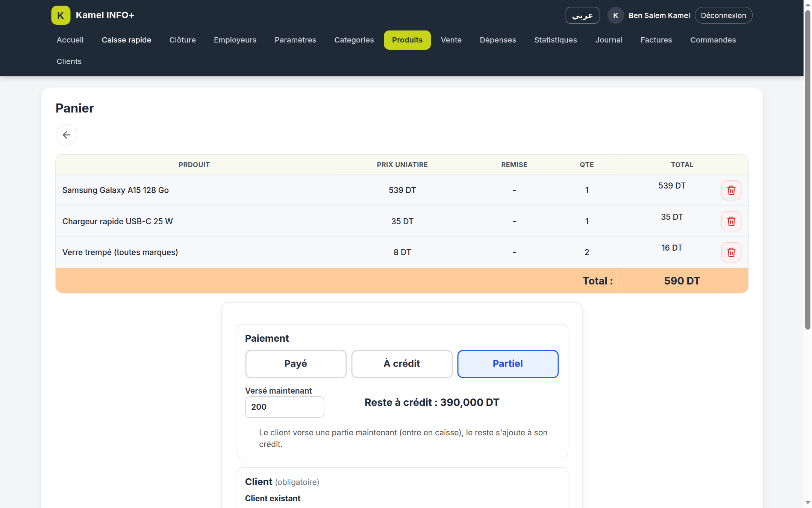Delete Verre trempé item via trash icon

(731, 252)
